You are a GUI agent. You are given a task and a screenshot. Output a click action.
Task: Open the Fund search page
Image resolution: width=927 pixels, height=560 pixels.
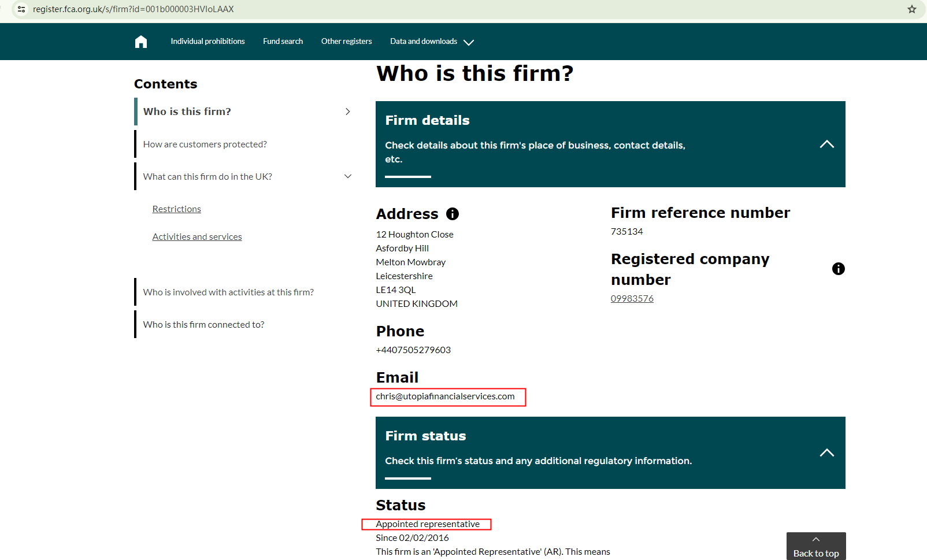283,42
